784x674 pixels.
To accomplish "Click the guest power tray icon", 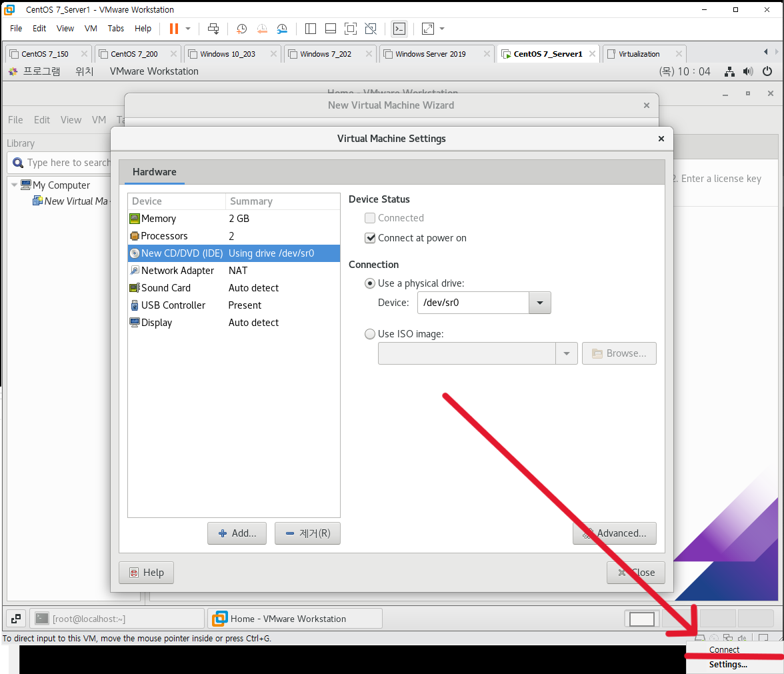I will coord(767,71).
